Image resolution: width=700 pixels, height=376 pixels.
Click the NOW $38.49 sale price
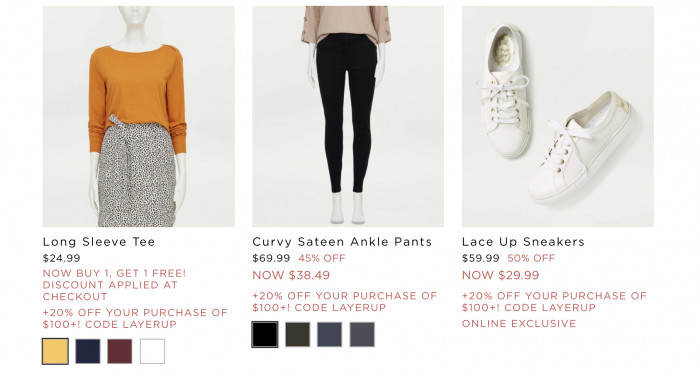coord(291,275)
